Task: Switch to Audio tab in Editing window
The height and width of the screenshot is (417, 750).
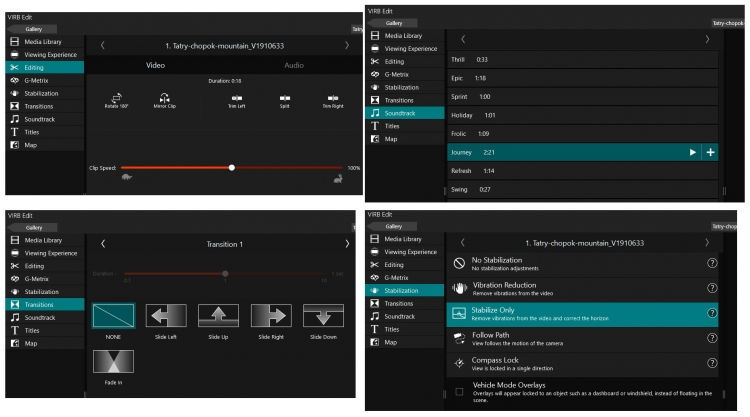Action: (294, 65)
